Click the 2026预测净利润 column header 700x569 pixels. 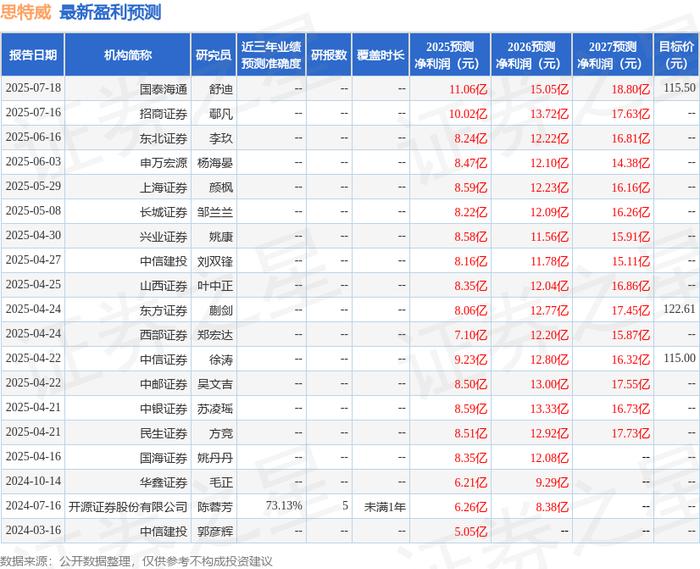tap(531, 55)
